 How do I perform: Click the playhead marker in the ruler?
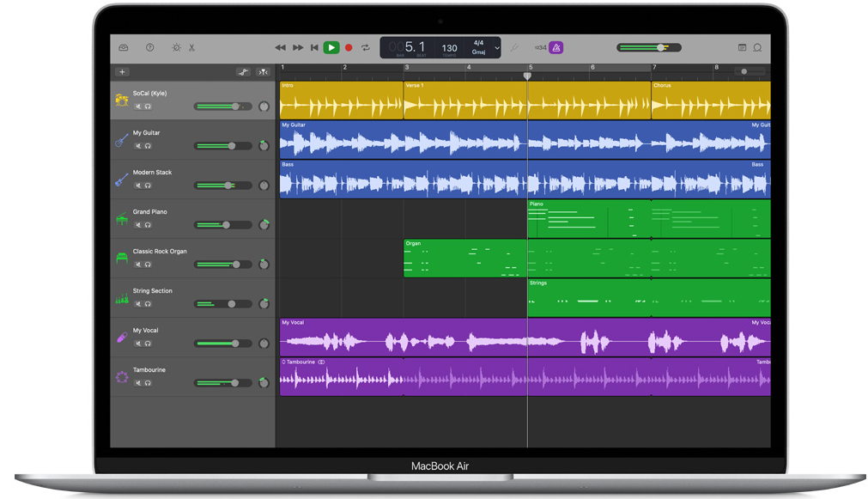point(527,76)
